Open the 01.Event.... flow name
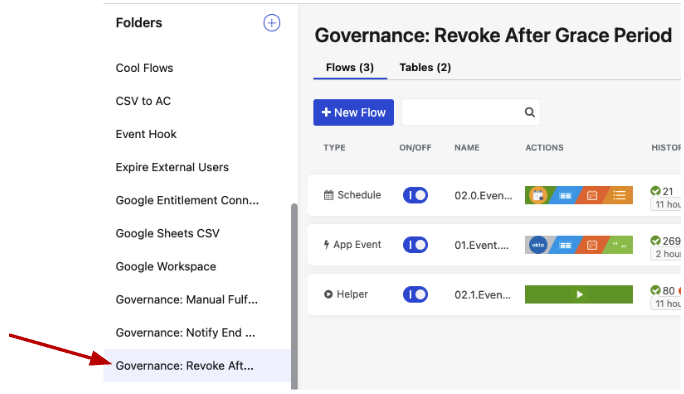684x394 pixels. 482,245
